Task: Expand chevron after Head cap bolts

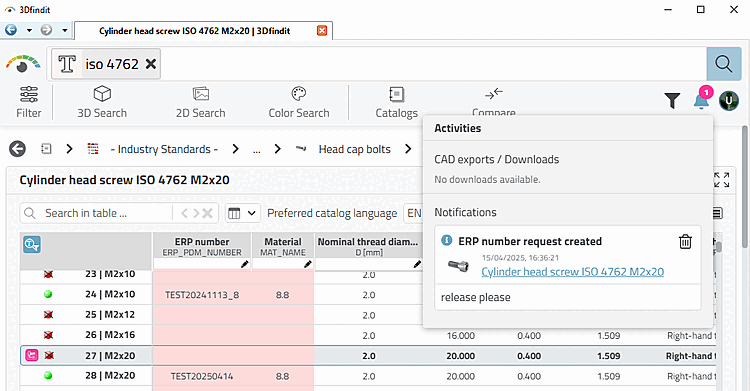Action: [x=408, y=149]
